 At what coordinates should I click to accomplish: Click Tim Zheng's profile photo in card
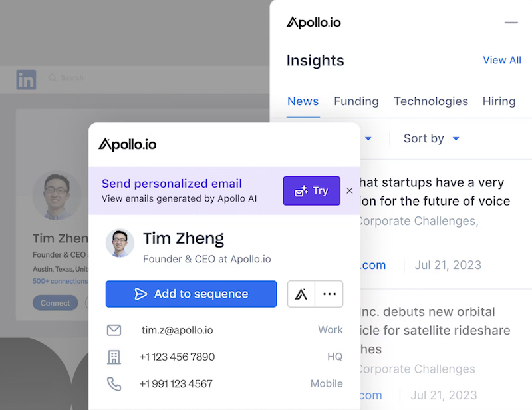coord(120,243)
